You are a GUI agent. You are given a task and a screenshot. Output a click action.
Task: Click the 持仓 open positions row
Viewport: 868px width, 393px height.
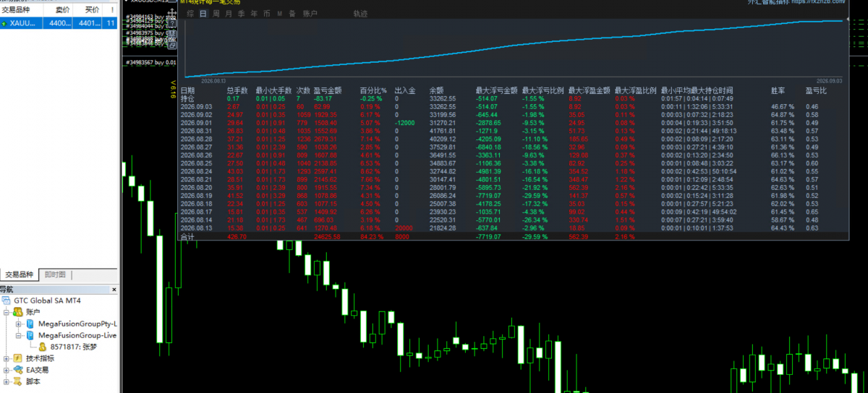[x=187, y=98]
